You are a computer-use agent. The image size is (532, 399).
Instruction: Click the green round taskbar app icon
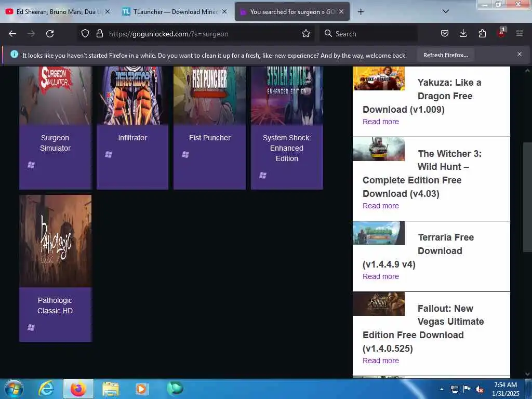(x=175, y=388)
